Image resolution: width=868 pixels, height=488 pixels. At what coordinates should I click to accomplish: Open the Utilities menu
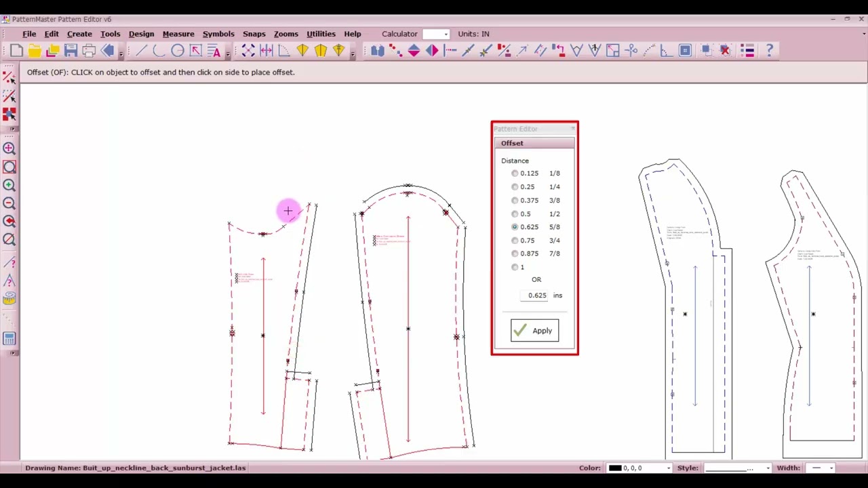pos(321,34)
